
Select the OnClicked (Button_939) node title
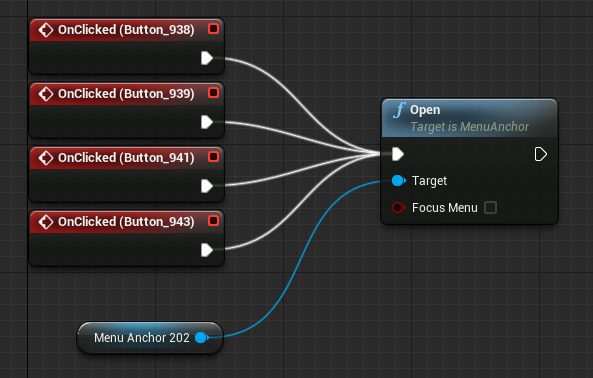pyautogui.click(x=126, y=94)
